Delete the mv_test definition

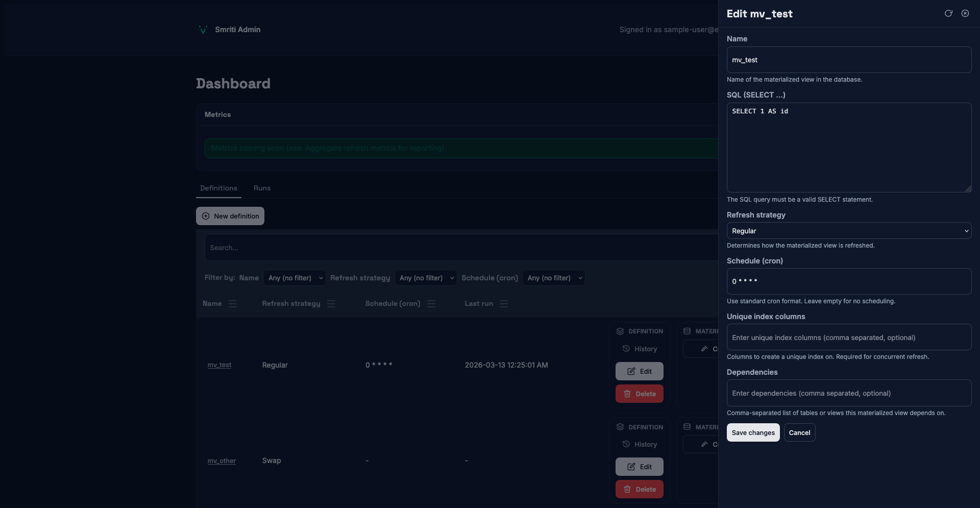(639, 394)
